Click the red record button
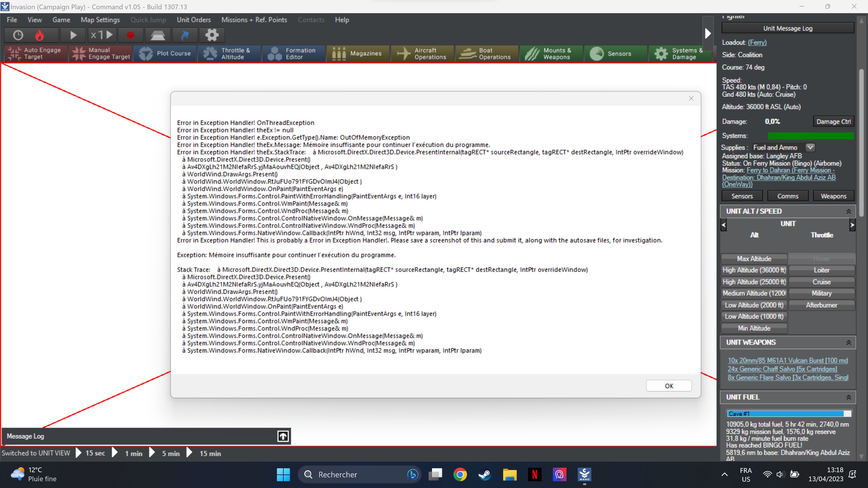Viewport: 868px width, 488px height. pos(130,35)
